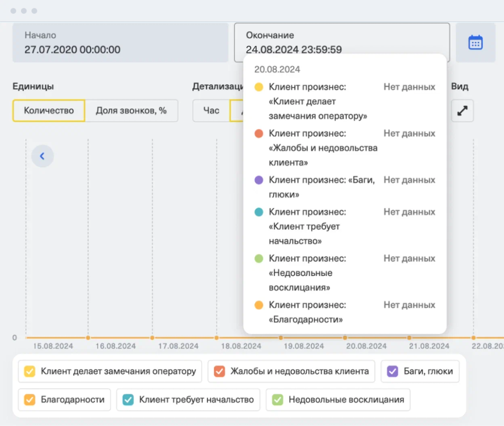Select 'Час' detail level

click(211, 111)
